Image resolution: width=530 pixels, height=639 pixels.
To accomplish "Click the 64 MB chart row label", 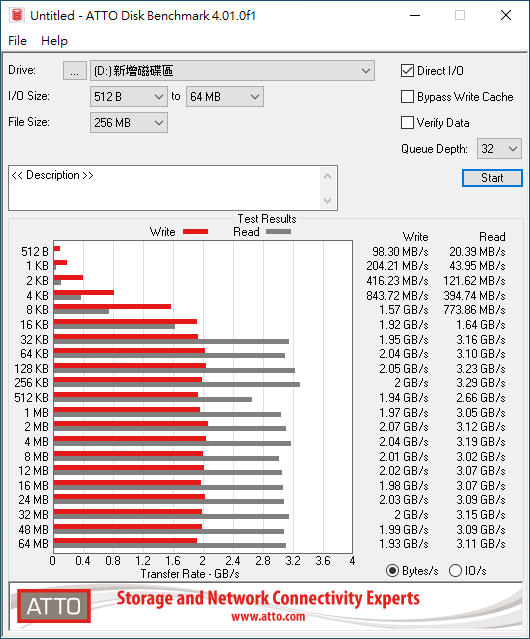I will 33,544.
